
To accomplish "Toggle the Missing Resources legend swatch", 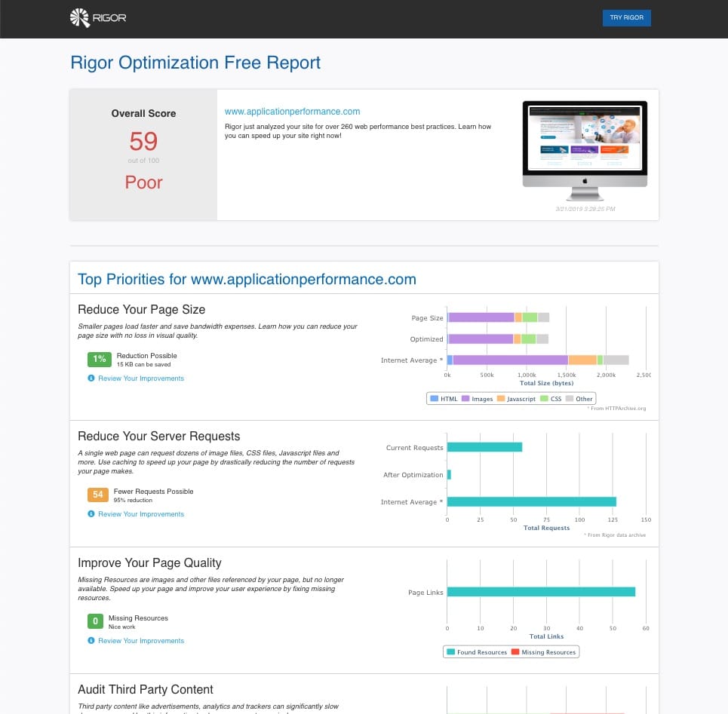I will coord(515,652).
